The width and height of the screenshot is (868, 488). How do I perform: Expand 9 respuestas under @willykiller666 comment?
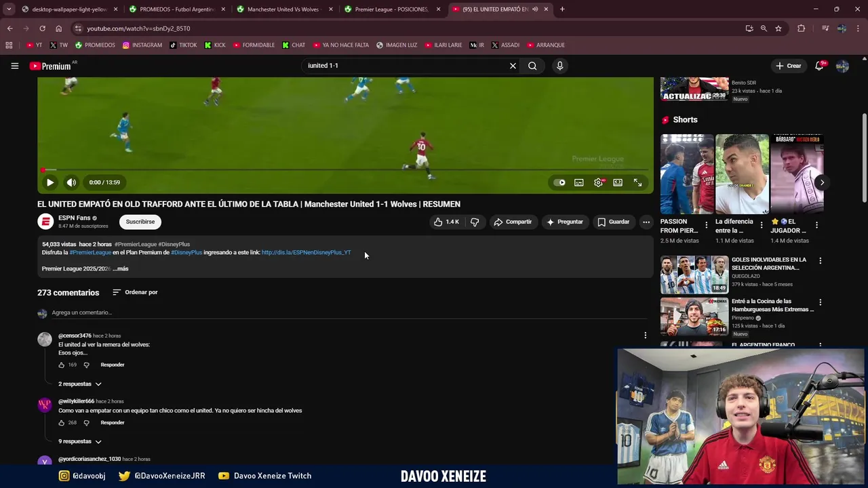tap(80, 442)
